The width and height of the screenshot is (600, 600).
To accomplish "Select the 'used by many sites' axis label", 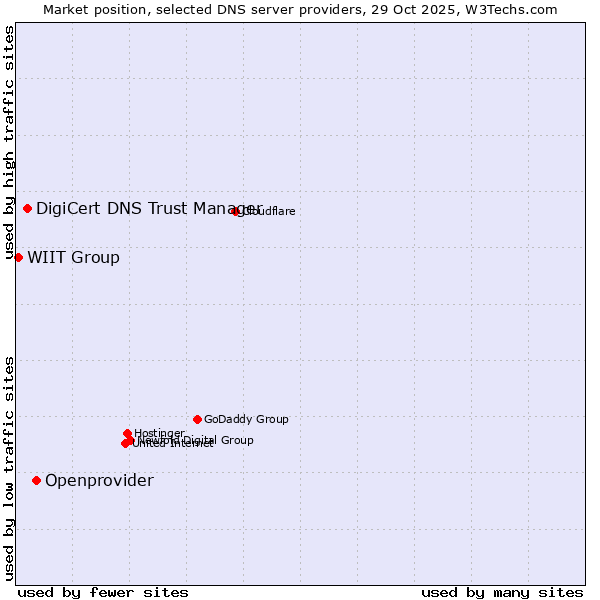I will pyautogui.click(x=502, y=592).
